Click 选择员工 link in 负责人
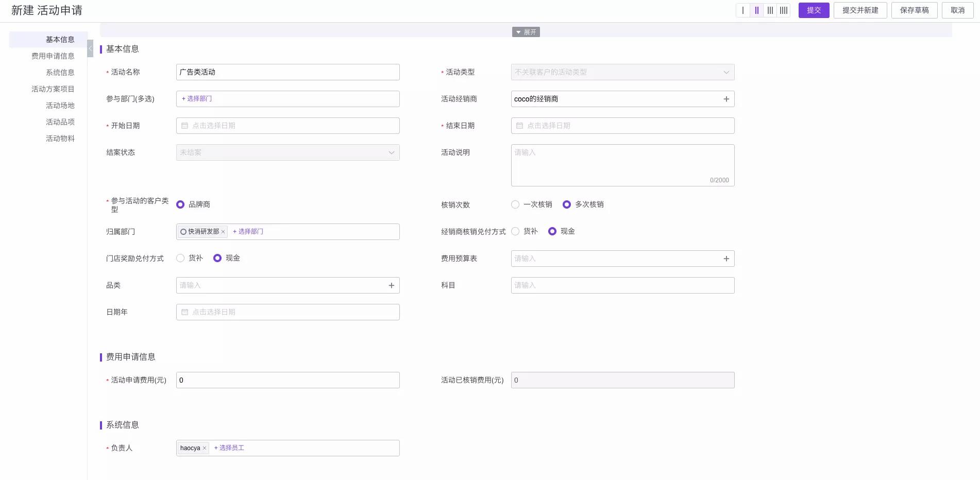The width and height of the screenshot is (980, 480). pos(229,448)
